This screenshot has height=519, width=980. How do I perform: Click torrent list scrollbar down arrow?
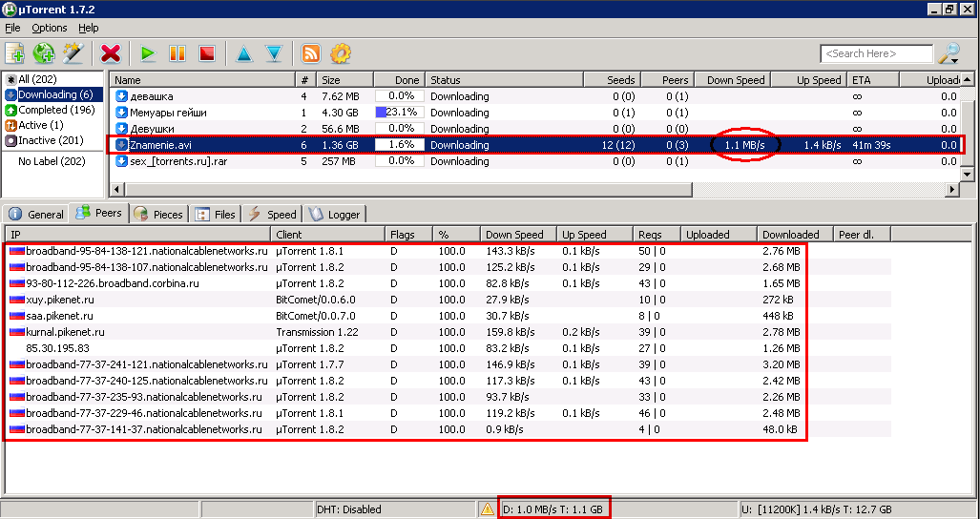coord(968,175)
